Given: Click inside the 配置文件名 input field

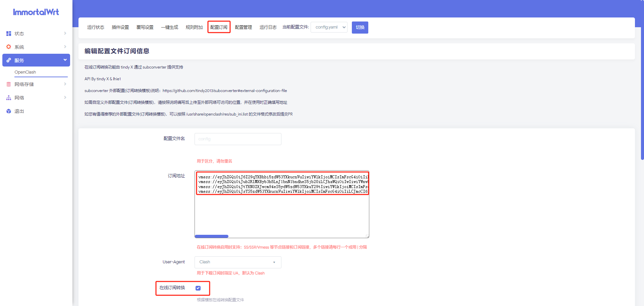Looking at the screenshot, I should tap(237, 139).
